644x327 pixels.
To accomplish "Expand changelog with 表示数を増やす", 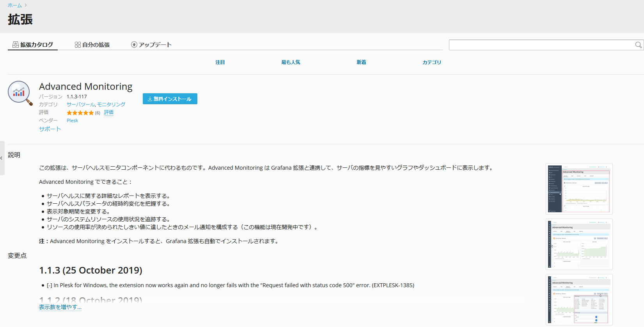I will point(60,307).
